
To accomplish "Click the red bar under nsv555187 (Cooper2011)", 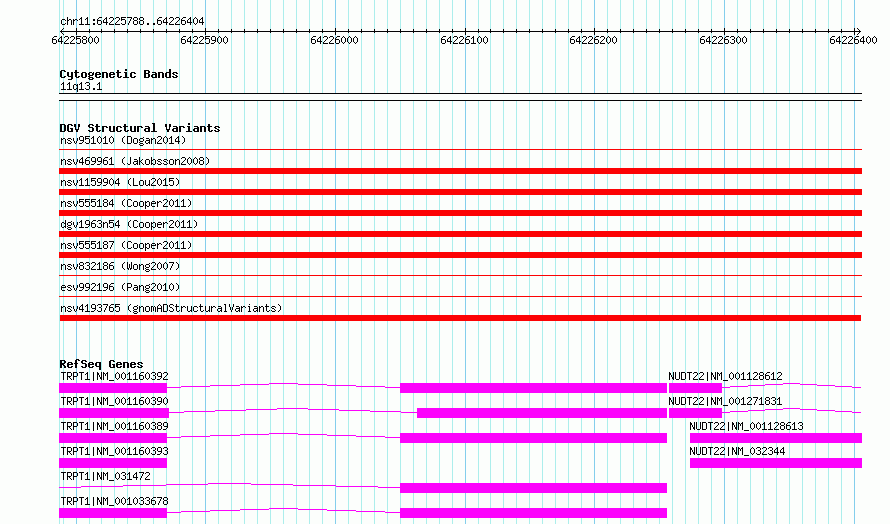I will pos(460,255).
